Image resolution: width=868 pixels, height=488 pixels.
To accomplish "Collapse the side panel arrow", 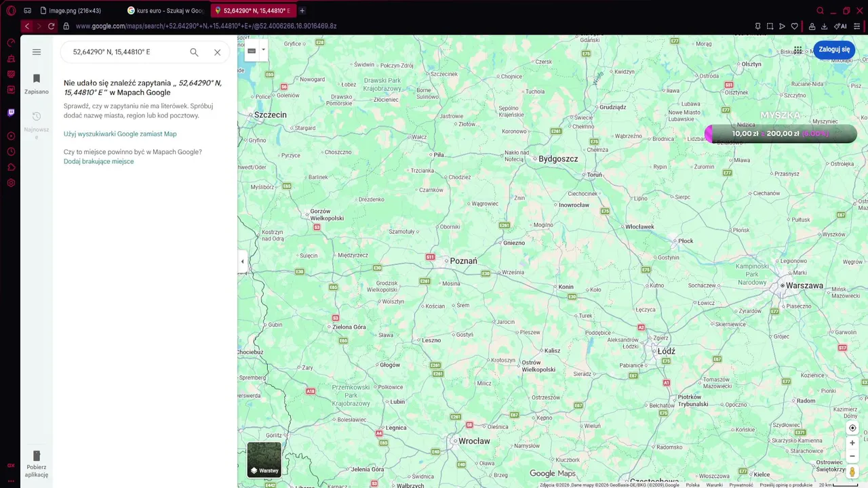I will click(x=242, y=262).
